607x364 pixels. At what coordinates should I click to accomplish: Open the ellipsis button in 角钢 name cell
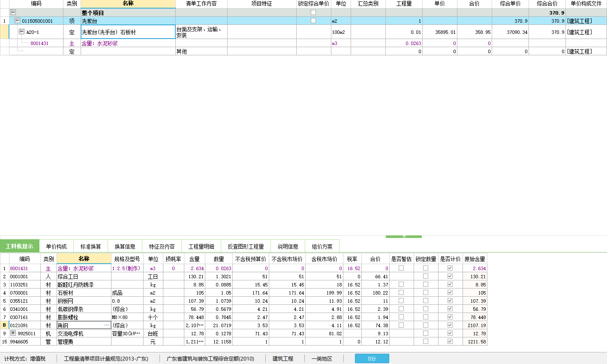pos(107,325)
